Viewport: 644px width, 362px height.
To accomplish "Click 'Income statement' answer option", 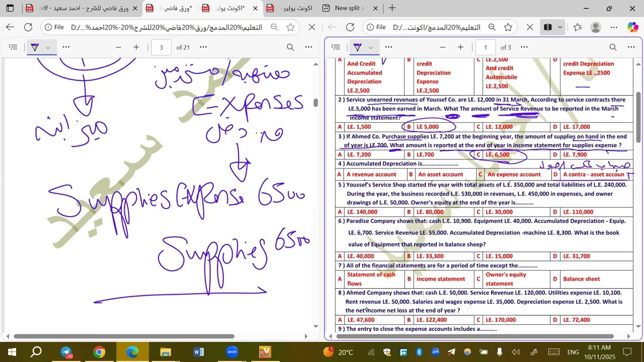I will tap(441, 279).
